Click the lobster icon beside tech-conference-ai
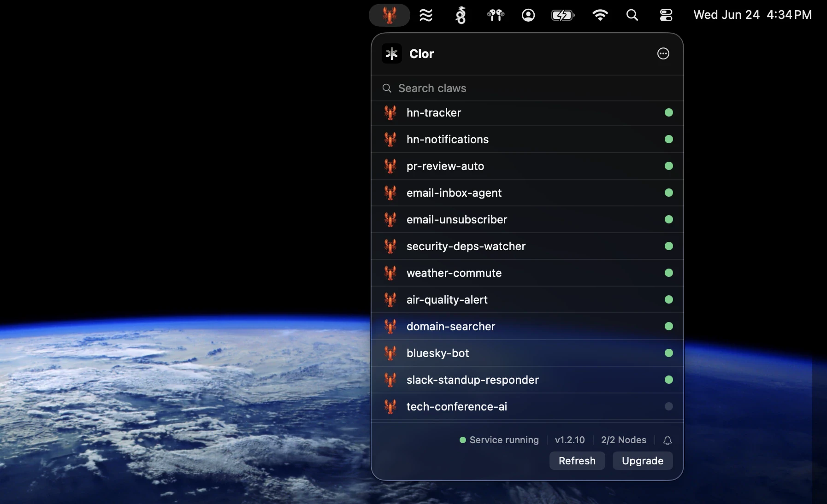Image resolution: width=827 pixels, height=504 pixels. click(x=390, y=406)
